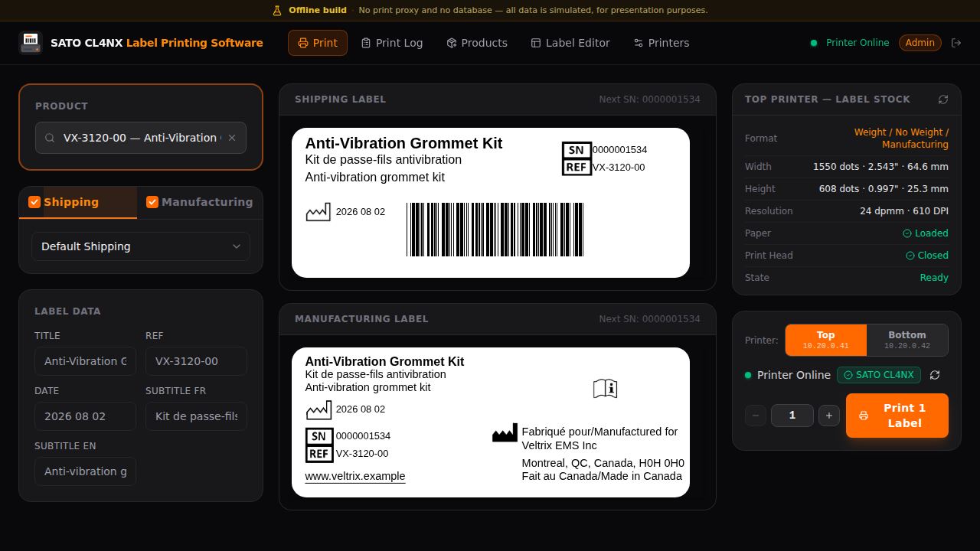The height and width of the screenshot is (551, 980).
Task: Click the logout icon next to Admin
Action: [956, 43]
